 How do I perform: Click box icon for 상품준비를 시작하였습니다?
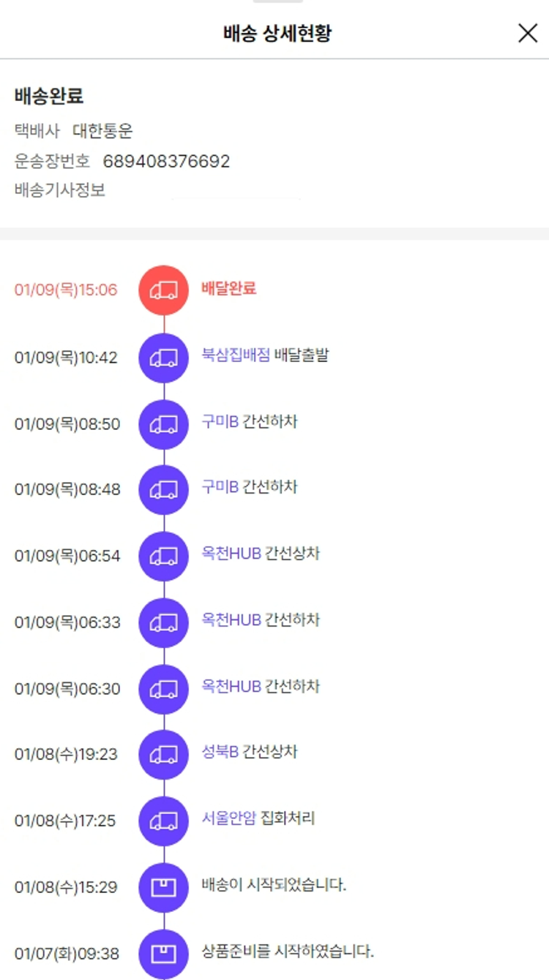[164, 954]
